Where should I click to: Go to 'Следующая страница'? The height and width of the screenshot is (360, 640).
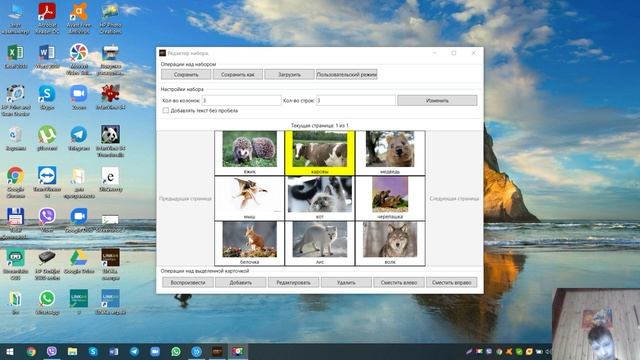(454, 198)
